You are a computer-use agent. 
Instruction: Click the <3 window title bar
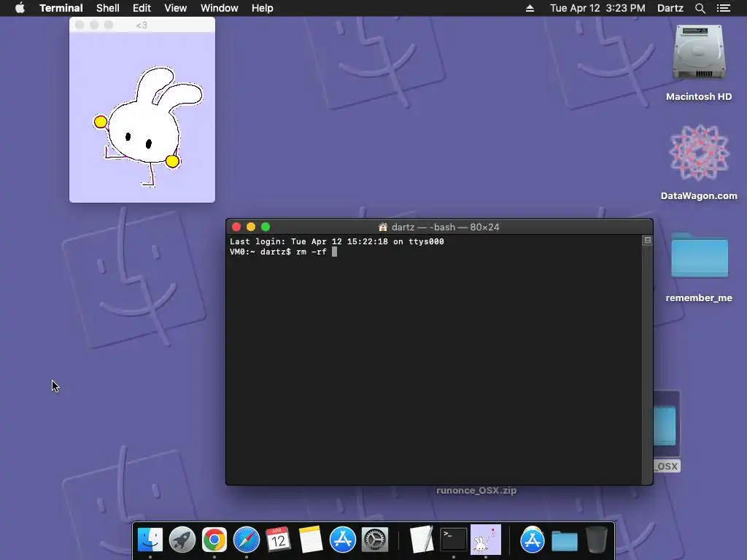[142, 25]
